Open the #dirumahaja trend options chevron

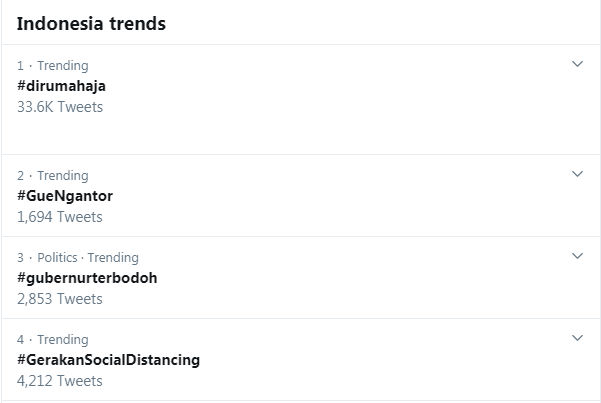point(577,64)
